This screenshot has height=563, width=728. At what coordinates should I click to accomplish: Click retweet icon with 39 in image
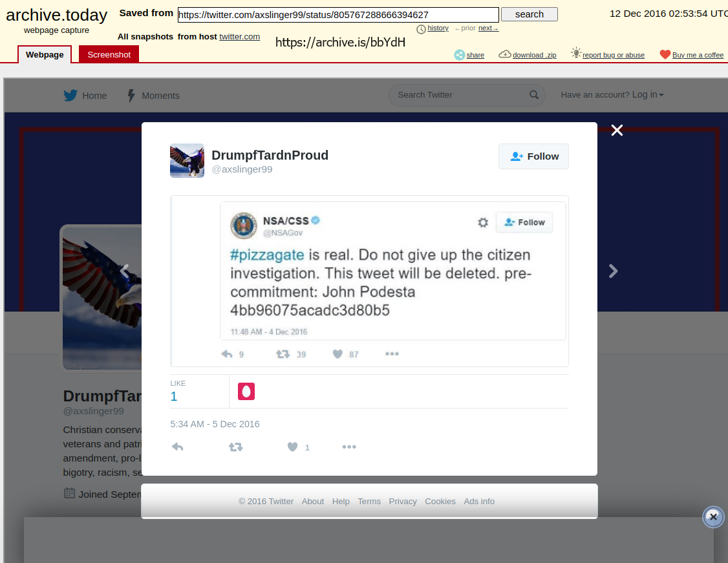[x=283, y=354]
